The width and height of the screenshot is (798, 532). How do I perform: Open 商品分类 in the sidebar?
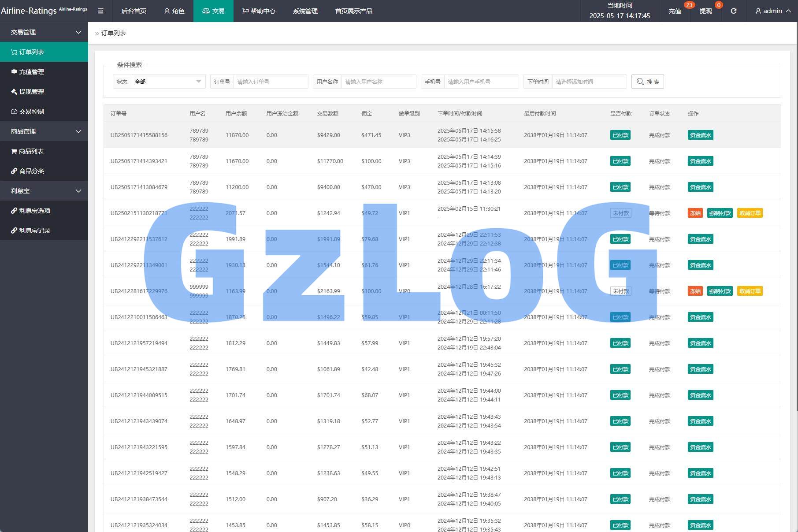tap(32, 171)
